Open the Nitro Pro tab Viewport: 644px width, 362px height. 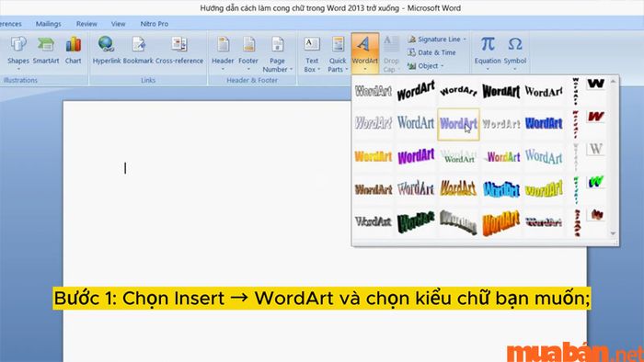(x=154, y=24)
